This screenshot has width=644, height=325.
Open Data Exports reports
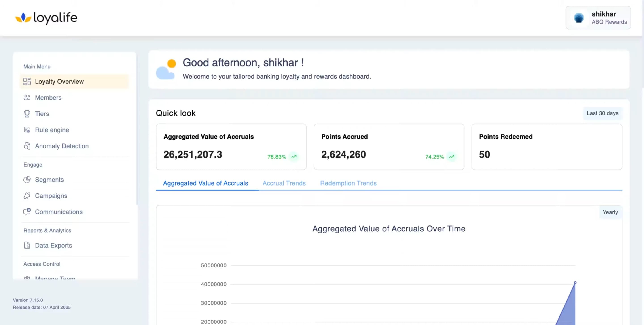click(x=74, y=246)
